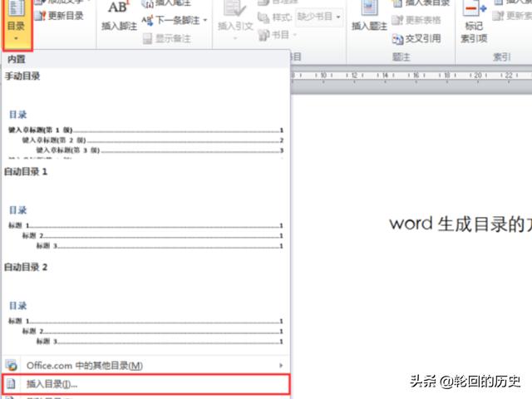Expand the Office.com submenu arrow
The height and width of the screenshot is (399, 532).
click(281, 366)
